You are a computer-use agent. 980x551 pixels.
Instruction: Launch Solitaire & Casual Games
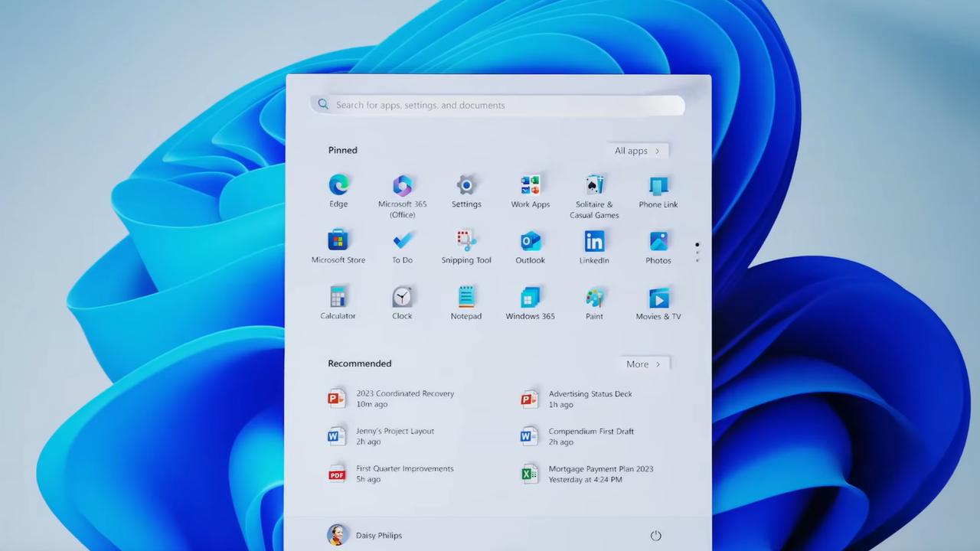pos(594,196)
